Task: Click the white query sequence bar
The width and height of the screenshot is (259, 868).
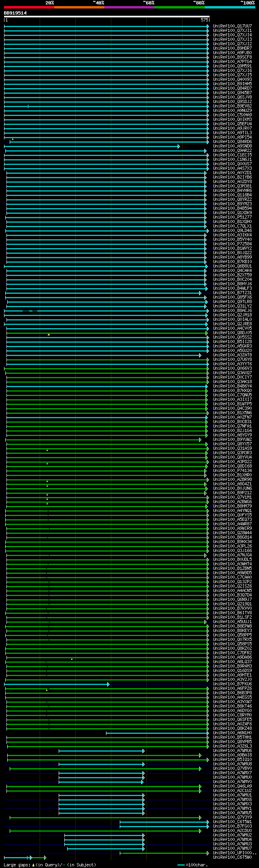Action: pyautogui.click(x=106, y=17)
